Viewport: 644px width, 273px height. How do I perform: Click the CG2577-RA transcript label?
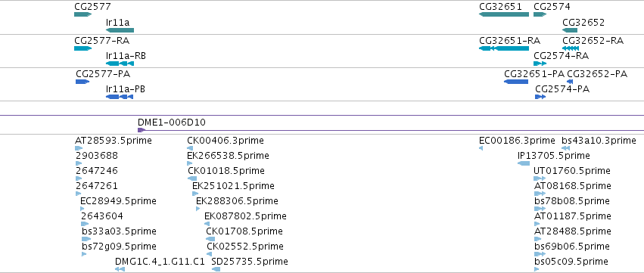(102, 41)
